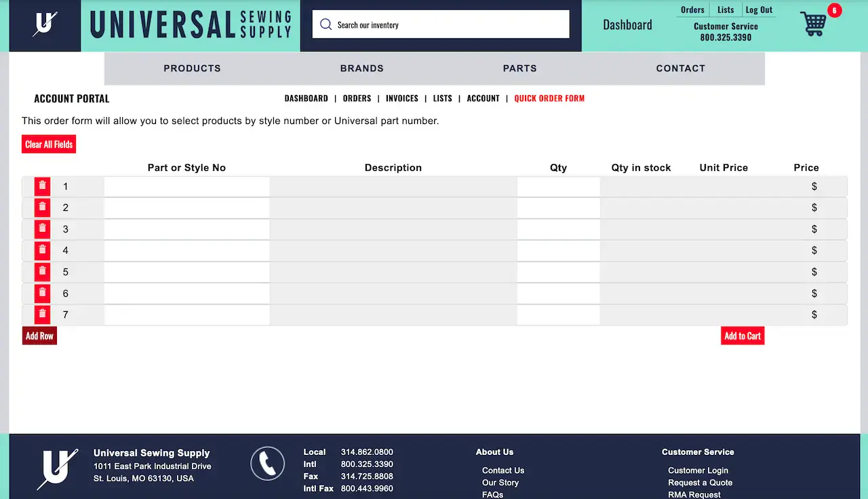This screenshot has width=868, height=499.
Task: Click Part or Style No field row 5
Action: point(187,272)
